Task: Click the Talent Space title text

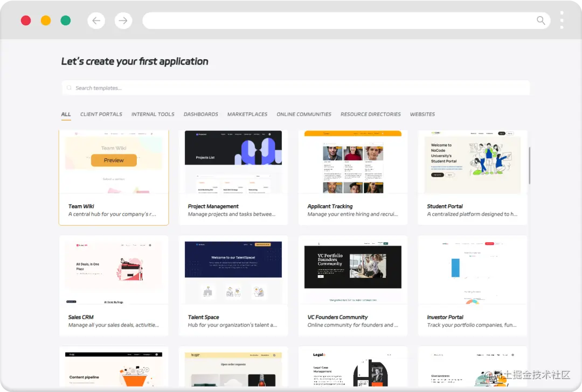Action: pos(203,317)
